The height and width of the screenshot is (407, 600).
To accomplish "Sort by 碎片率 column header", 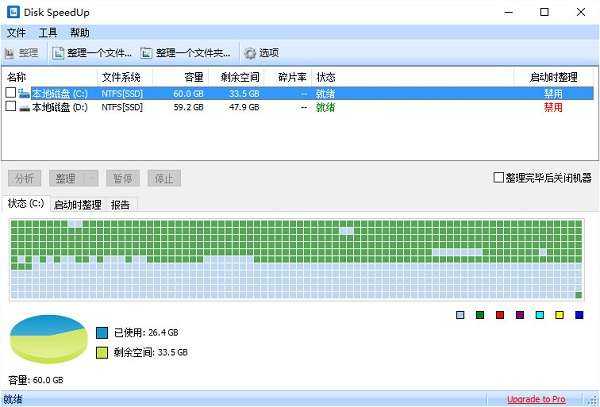I will pos(288,77).
